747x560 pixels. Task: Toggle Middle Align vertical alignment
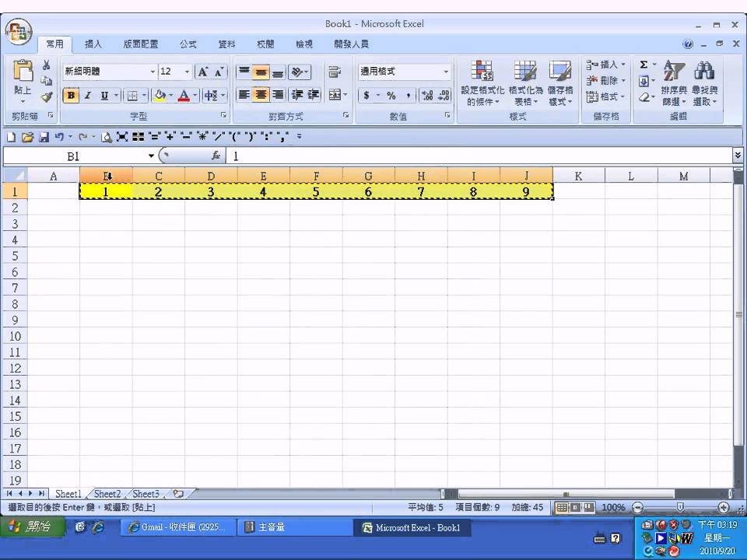click(261, 72)
